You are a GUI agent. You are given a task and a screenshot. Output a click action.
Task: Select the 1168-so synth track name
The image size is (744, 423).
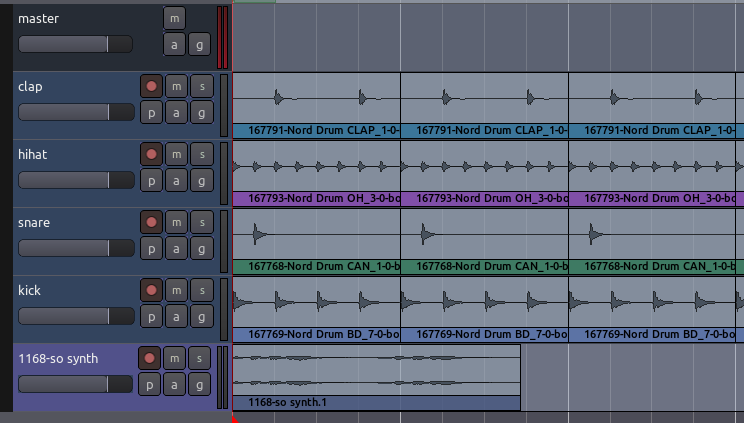pos(58,358)
